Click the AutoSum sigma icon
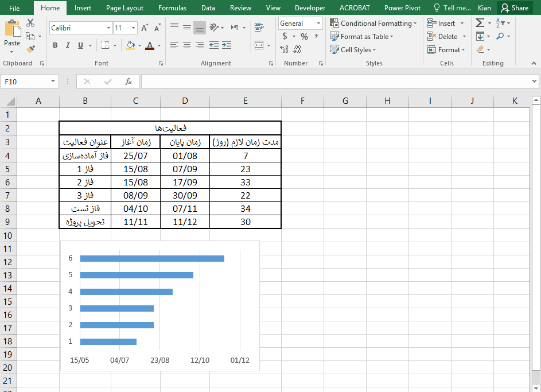The image size is (541, 392). point(480,23)
